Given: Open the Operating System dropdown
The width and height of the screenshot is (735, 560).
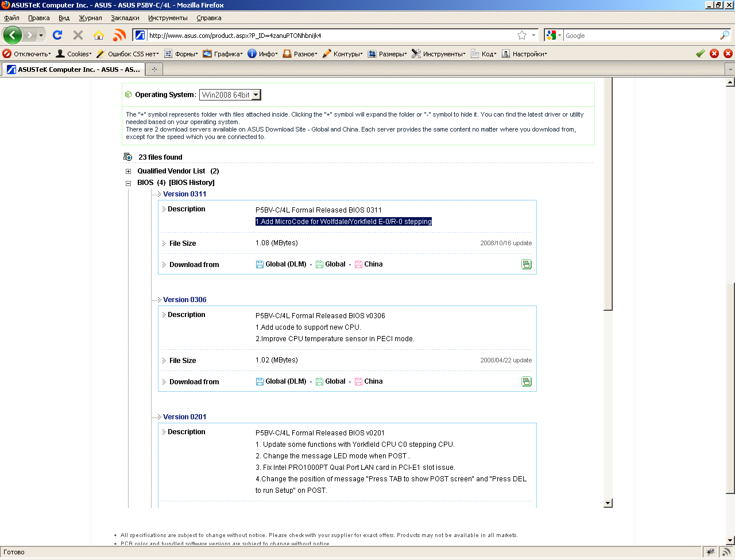Looking at the screenshot, I should click(230, 95).
